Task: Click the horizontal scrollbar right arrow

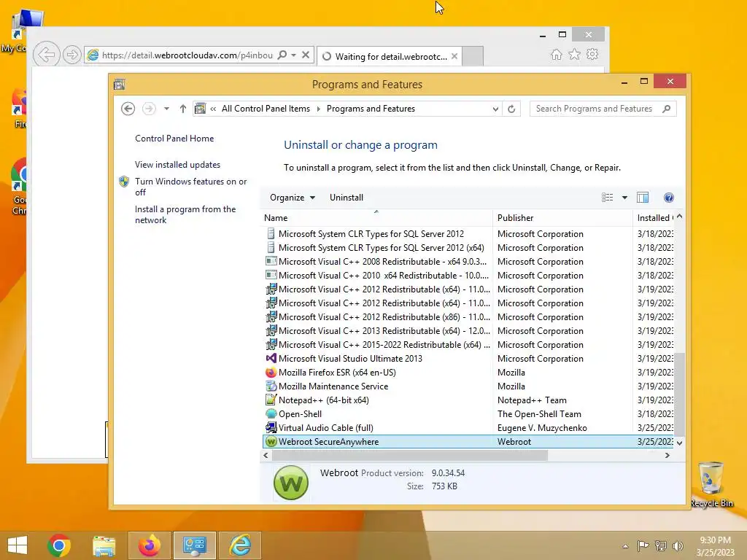Action: pyautogui.click(x=667, y=456)
